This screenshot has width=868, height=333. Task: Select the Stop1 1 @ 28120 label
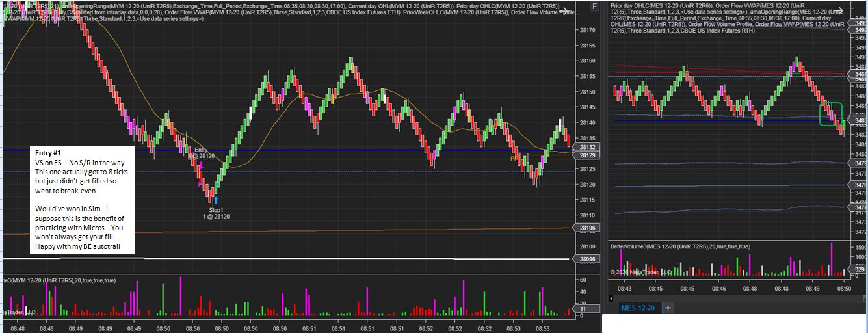pyautogui.click(x=217, y=213)
